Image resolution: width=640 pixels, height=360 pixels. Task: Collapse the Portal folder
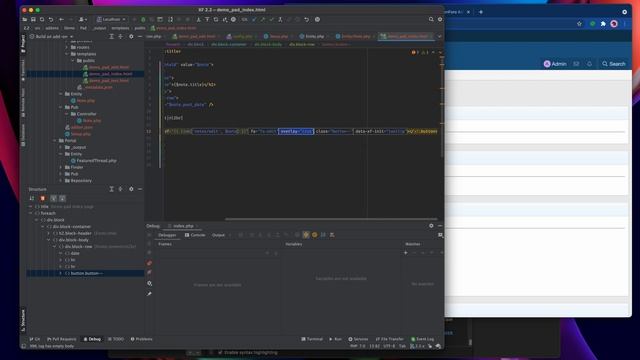coord(55,140)
